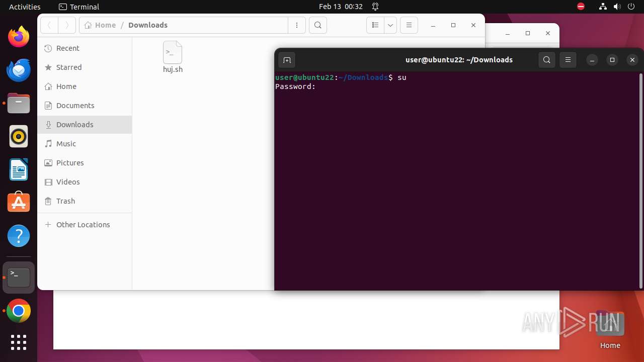Open Ubuntu Software from the dock

click(19, 203)
